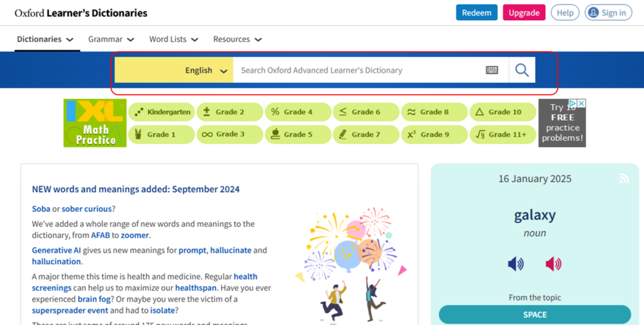This screenshot has width=644, height=325.
Task: Open the hallucination word link
Action: 57,262
